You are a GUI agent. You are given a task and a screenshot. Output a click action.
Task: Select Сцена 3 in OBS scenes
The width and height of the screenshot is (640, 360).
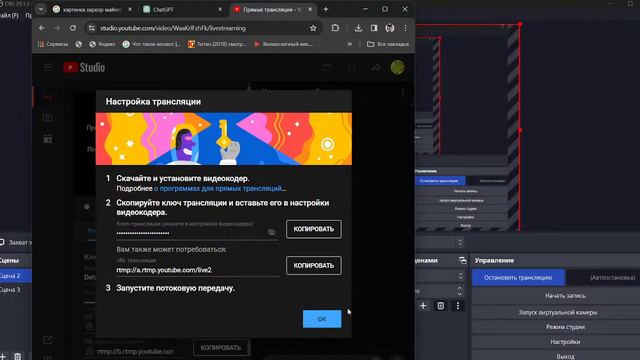tap(16, 290)
